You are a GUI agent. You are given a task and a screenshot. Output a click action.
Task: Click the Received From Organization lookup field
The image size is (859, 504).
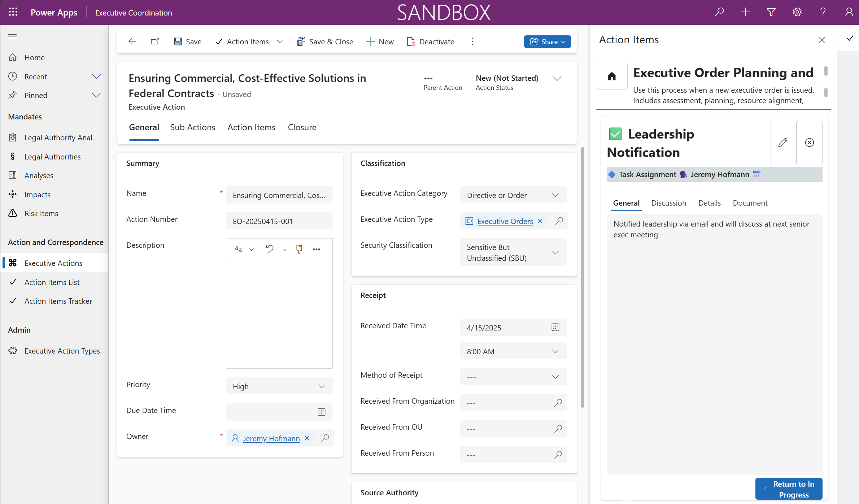point(513,403)
